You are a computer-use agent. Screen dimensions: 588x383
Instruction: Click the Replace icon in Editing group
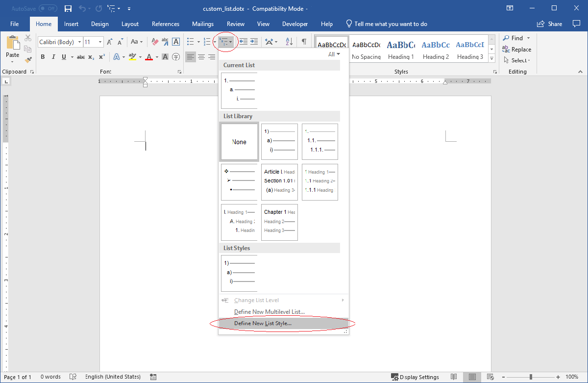tap(507, 49)
